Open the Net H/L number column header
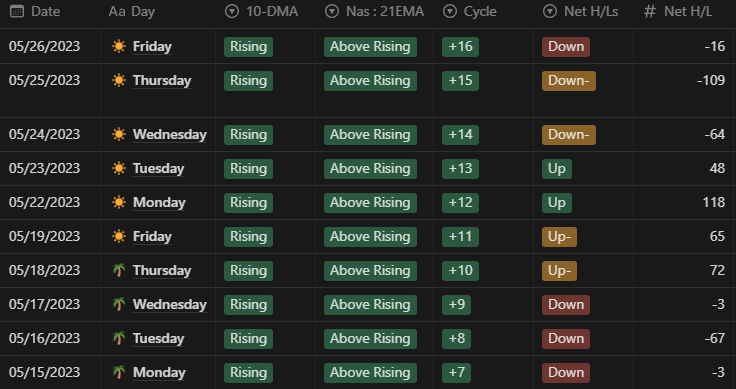The height and width of the screenshot is (389, 736). [x=684, y=13]
